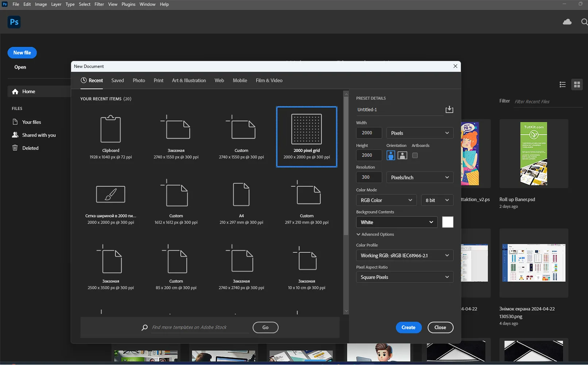Image resolution: width=588 pixels, height=365 pixels.
Task: Open Your files in the sidebar
Action: (x=31, y=122)
